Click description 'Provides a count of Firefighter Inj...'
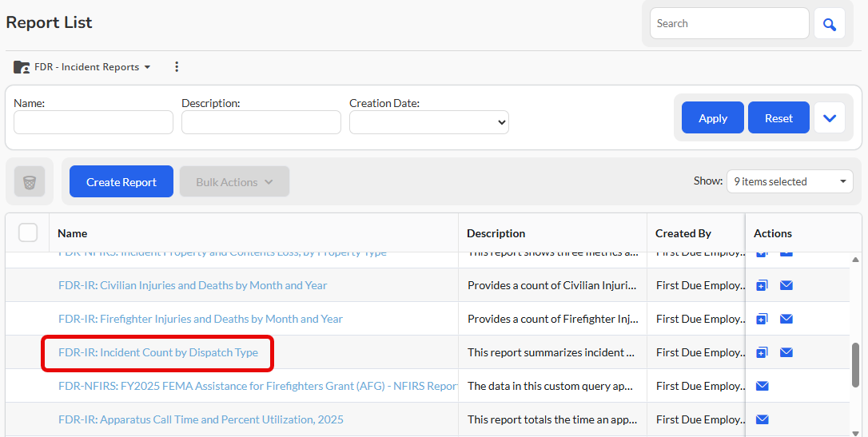The height and width of the screenshot is (437, 868). (553, 320)
